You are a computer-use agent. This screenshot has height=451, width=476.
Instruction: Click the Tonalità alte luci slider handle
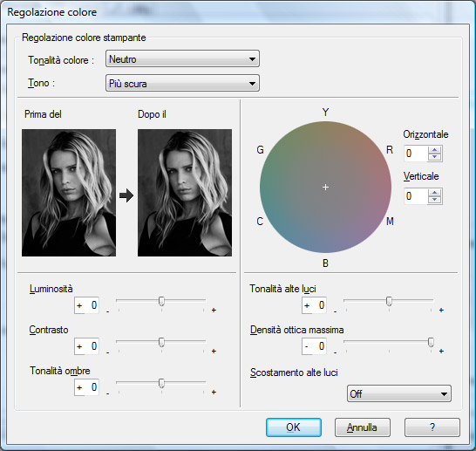pyautogui.click(x=389, y=301)
